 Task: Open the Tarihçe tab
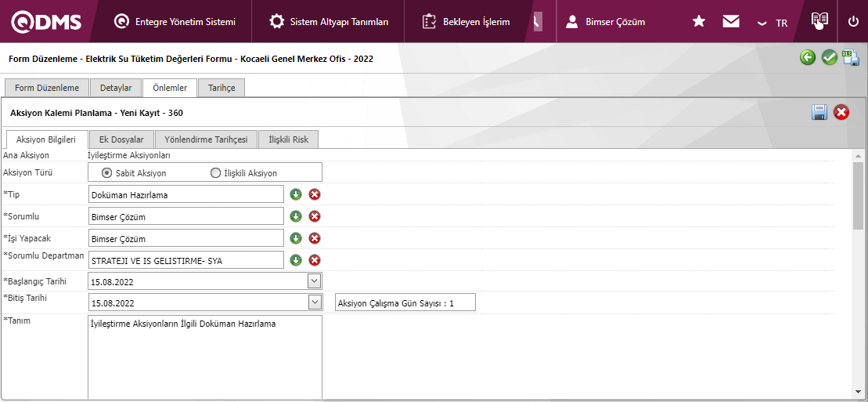(222, 88)
